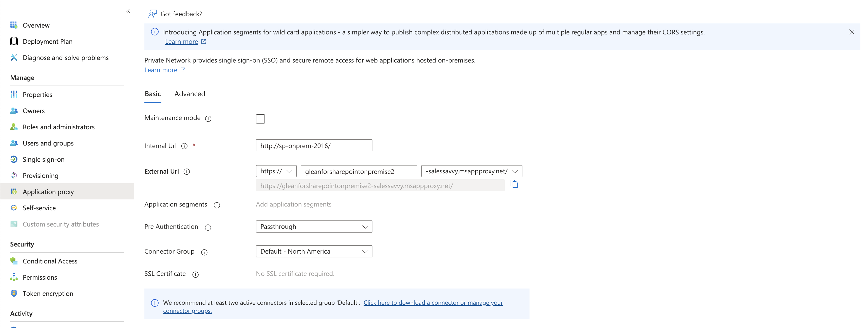Click info icon beside Connector Group
The width and height of the screenshot is (868, 328).
(204, 252)
